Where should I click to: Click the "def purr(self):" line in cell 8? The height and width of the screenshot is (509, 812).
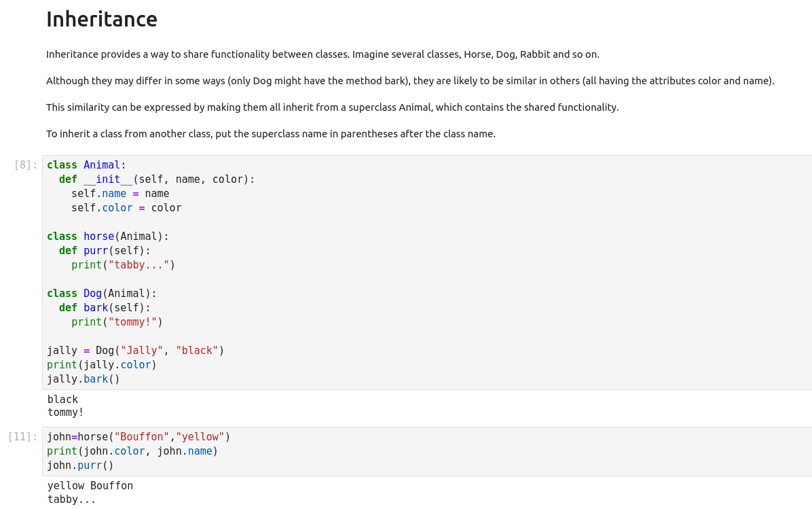click(x=105, y=251)
